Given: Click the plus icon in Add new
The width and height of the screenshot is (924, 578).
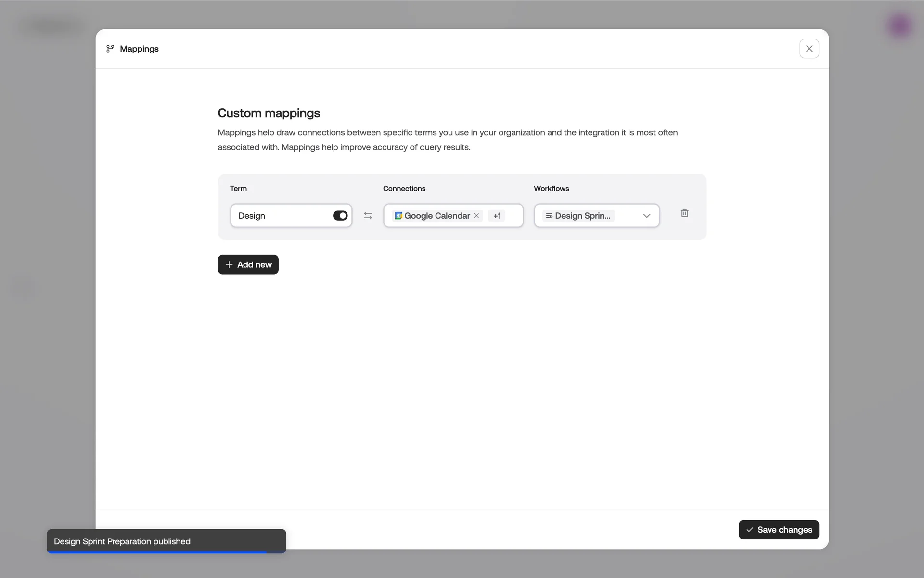Looking at the screenshot, I should point(229,264).
